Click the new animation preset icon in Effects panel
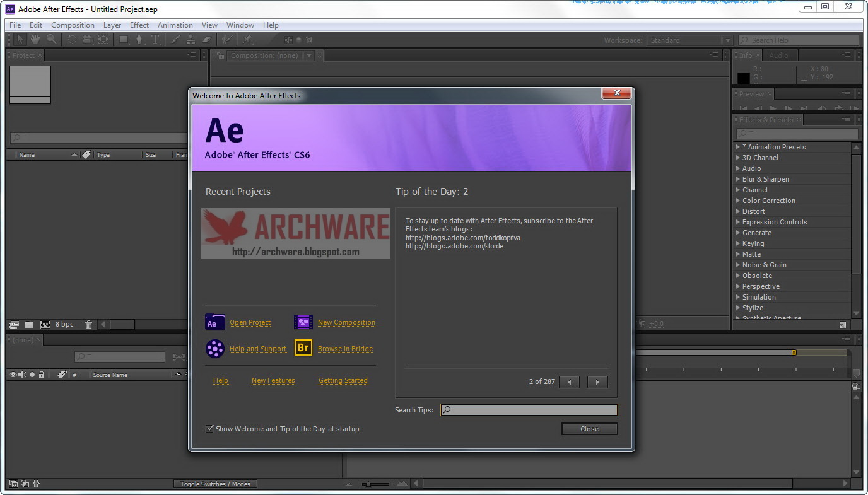The width and height of the screenshot is (868, 495). [x=843, y=325]
